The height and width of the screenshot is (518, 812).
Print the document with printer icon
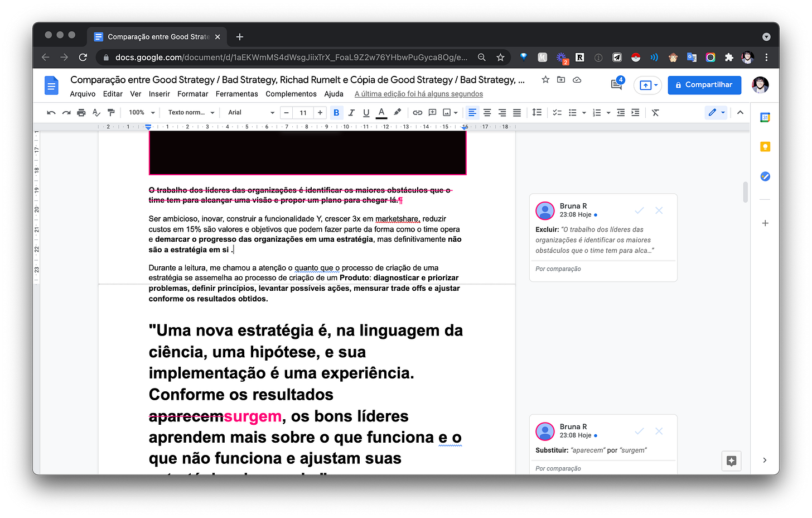point(81,113)
